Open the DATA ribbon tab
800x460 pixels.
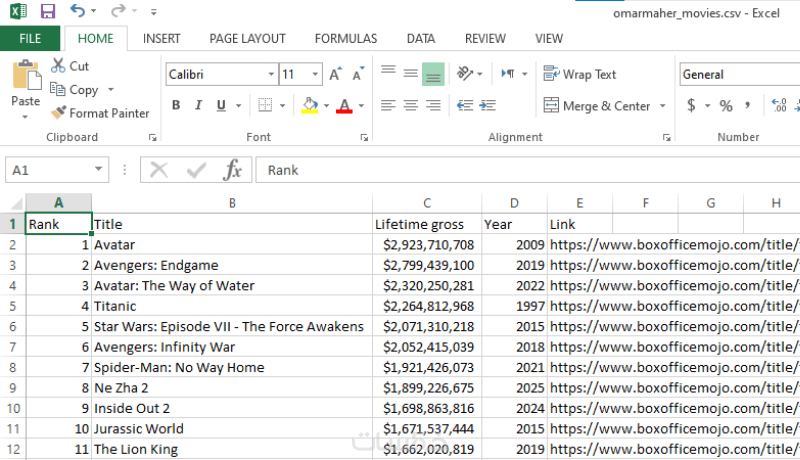(421, 39)
